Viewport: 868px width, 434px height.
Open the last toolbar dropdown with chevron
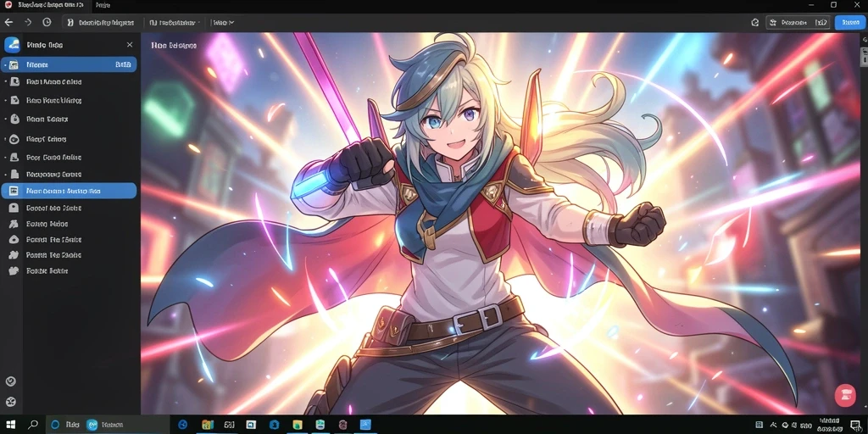tap(224, 23)
